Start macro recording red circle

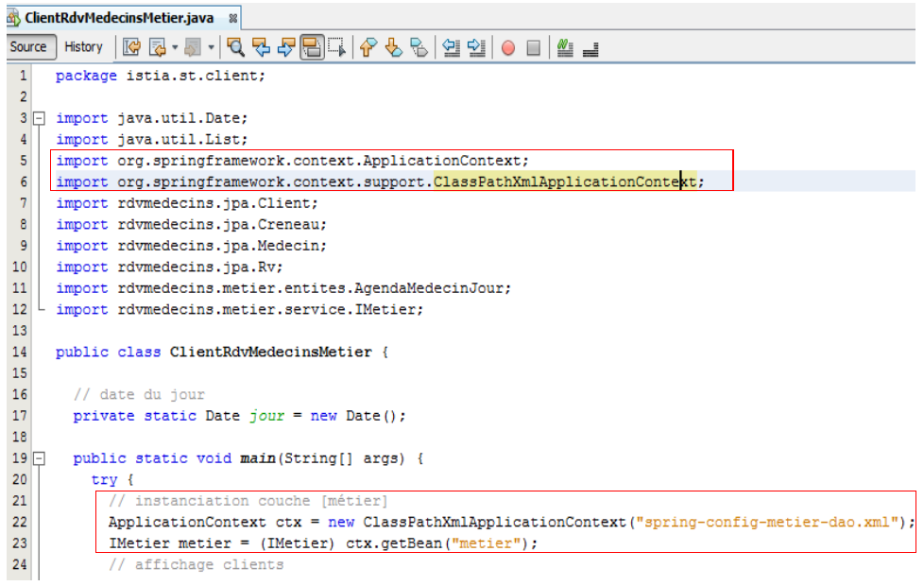coord(508,47)
